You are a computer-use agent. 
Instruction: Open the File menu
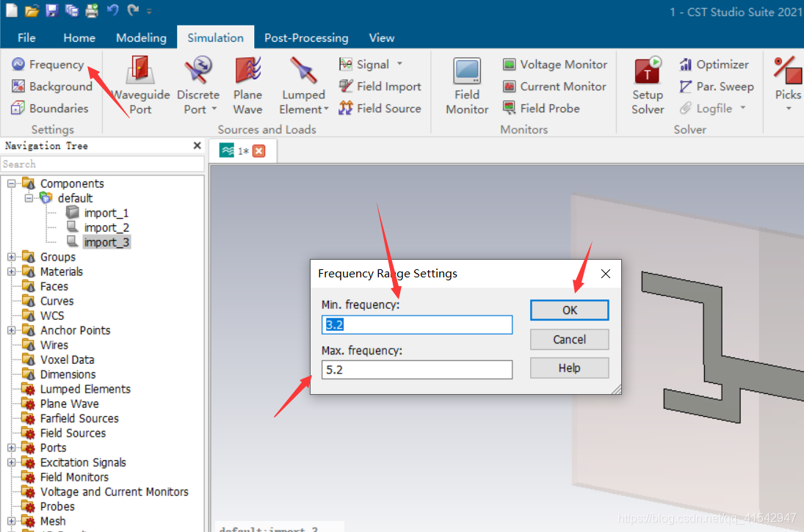26,38
